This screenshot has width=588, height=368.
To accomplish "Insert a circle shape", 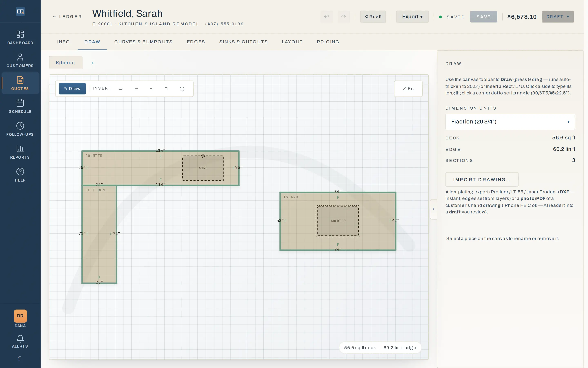I will (182, 89).
